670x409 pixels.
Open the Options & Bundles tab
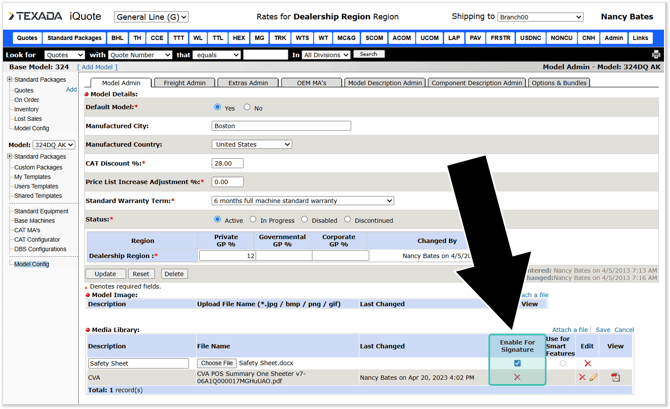click(559, 83)
